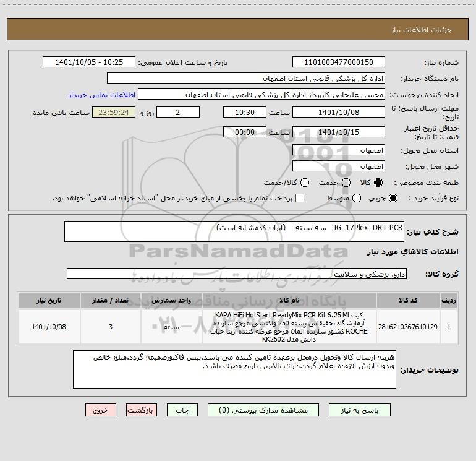This screenshot has height=461, width=476.
Task: Click the need date cell 1401/10/08
Action: coord(49,327)
